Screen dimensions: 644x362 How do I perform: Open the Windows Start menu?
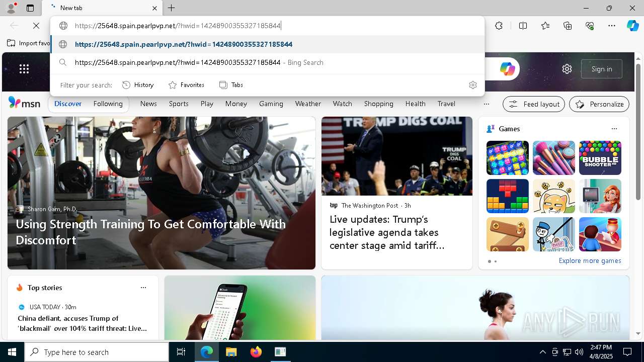[x=12, y=352]
